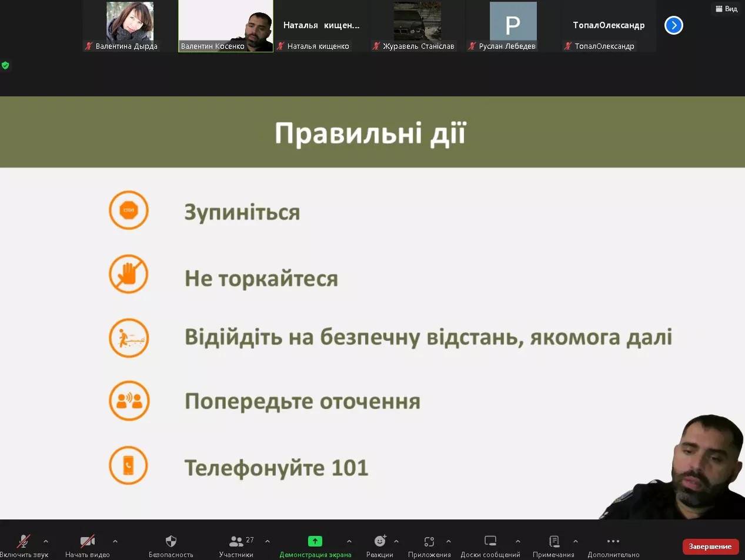Open the Реакции smiley icon

click(380, 541)
